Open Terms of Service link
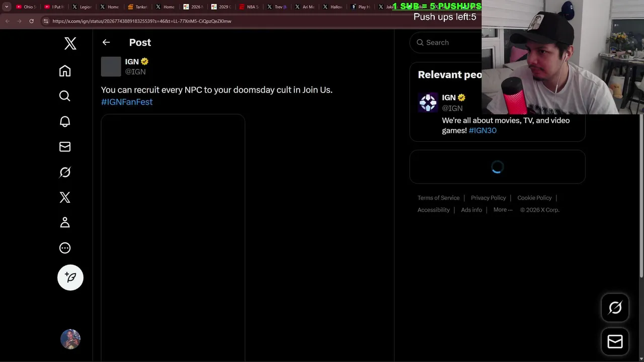Viewport: 644px width, 362px height. pyautogui.click(x=438, y=198)
